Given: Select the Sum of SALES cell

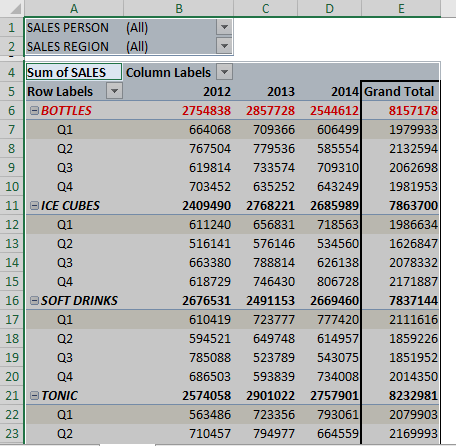Looking at the screenshot, I should (x=74, y=72).
